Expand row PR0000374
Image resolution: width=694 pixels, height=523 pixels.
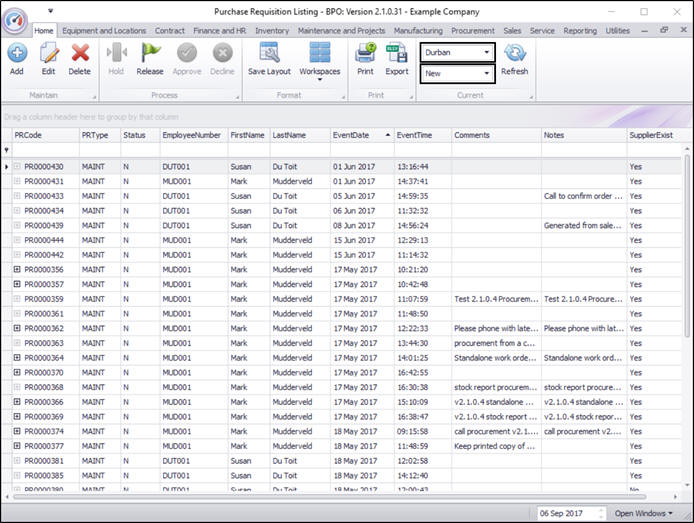click(17, 431)
